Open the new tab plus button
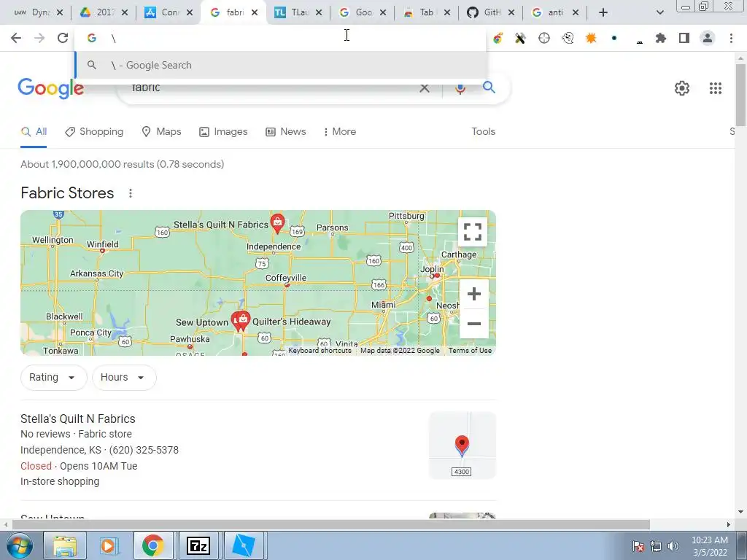747x560 pixels. click(603, 12)
